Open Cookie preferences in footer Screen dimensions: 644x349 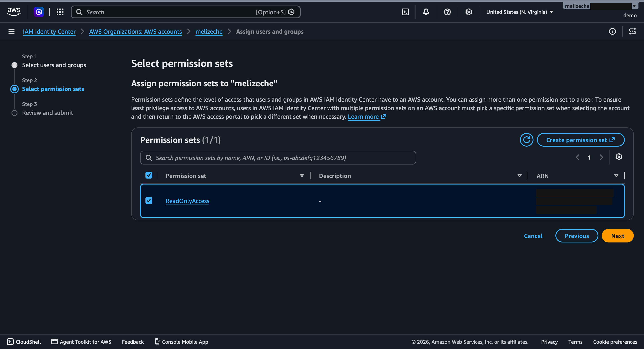click(x=615, y=342)
